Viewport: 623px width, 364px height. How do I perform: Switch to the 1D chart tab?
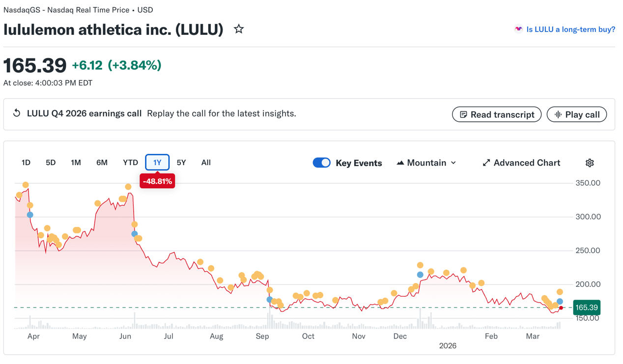pos(26,162)
